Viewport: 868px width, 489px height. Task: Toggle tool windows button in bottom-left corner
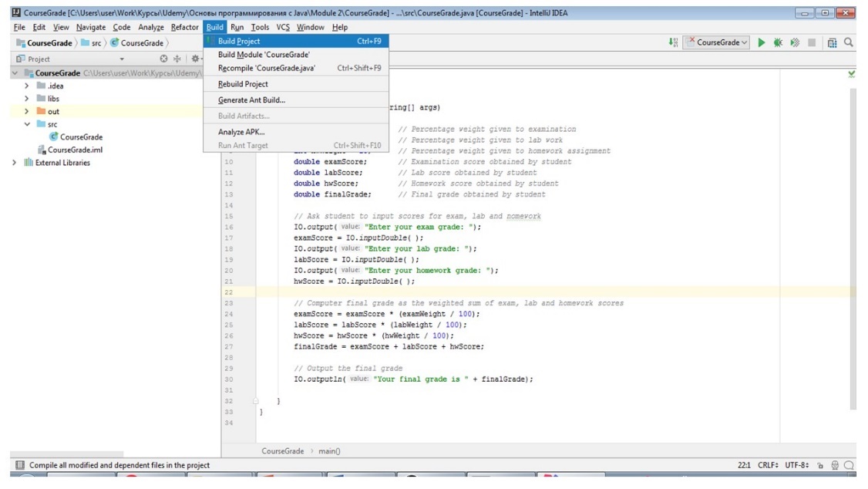coord(20,465)
